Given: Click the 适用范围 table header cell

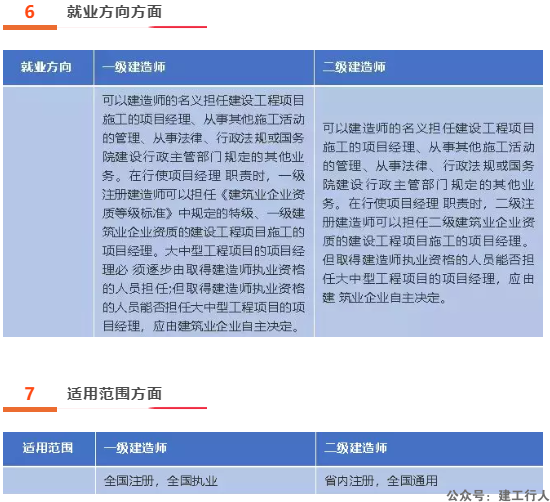Looking at the screenshot, I should click(48, 448).
